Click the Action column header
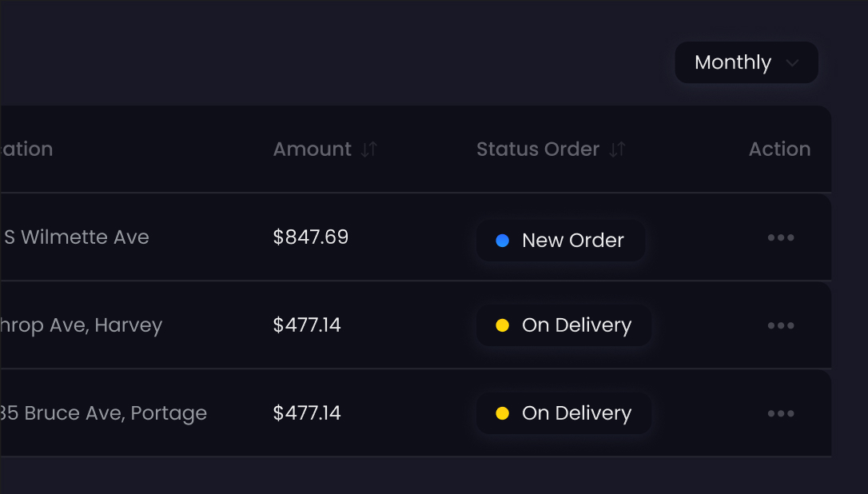 pyautogui.click(x=779, y=149)
